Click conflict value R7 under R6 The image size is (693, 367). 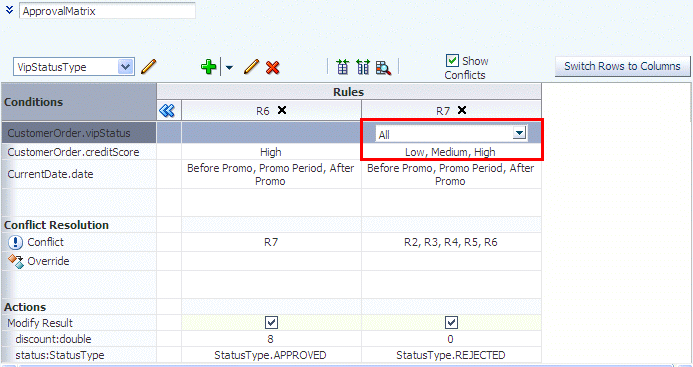click(x=271, y=242)
